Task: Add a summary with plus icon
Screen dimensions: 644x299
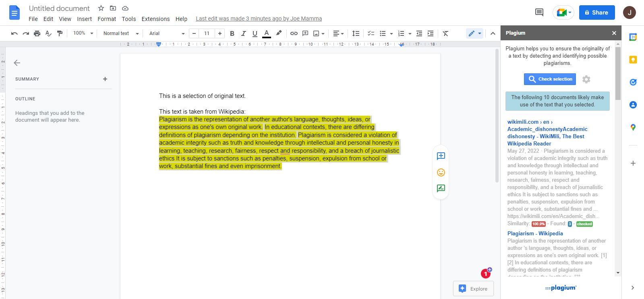Action: point(105,79)
